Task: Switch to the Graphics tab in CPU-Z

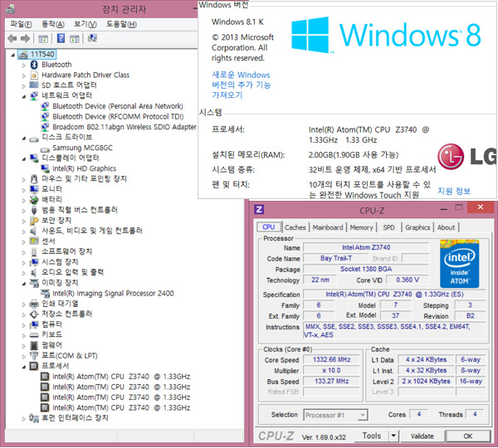Action: [x=417, y=227]
